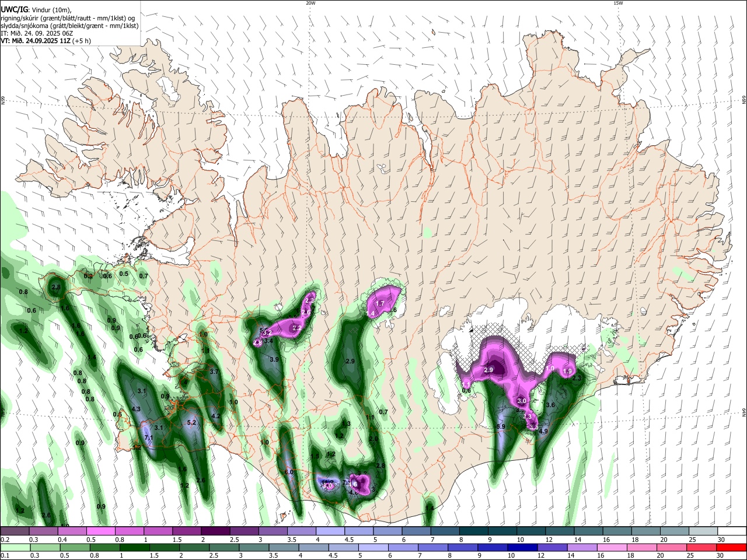The height and width of the screenshot is (560, 747).
Task: Click the '5.9' precipitation value on the map
Action: (500, 427)
